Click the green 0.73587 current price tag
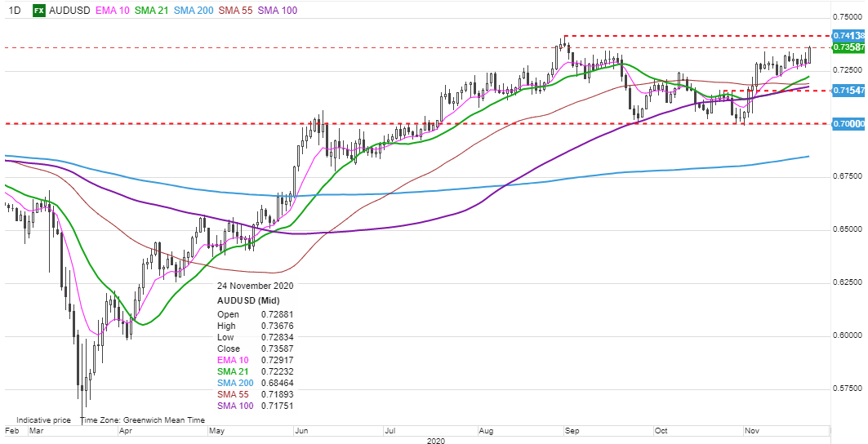Viewport: 868px width, 444px height. (848, 47)
